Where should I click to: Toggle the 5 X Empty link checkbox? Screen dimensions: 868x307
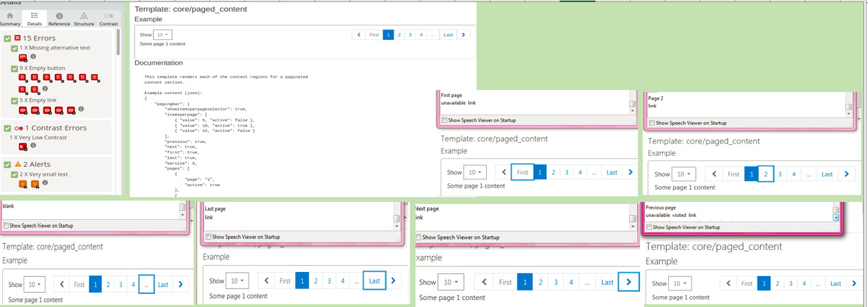point(14,100)
